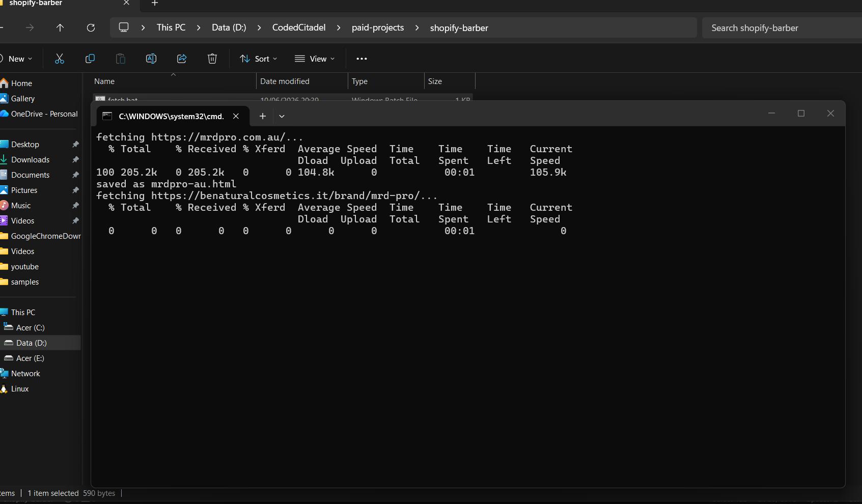Close the cmd.exe terminal tab
The height and width of the screenshot is (504, 862).
[236, 116]
